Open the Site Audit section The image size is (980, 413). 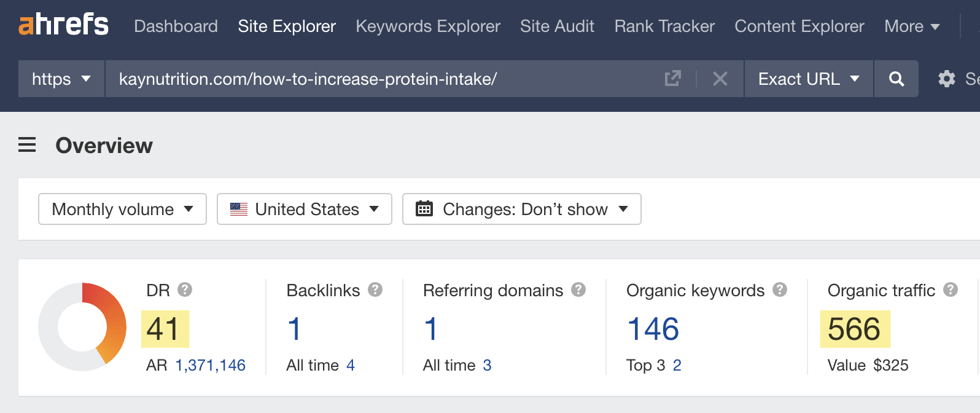pyautogui.click(x=557, y=26)
